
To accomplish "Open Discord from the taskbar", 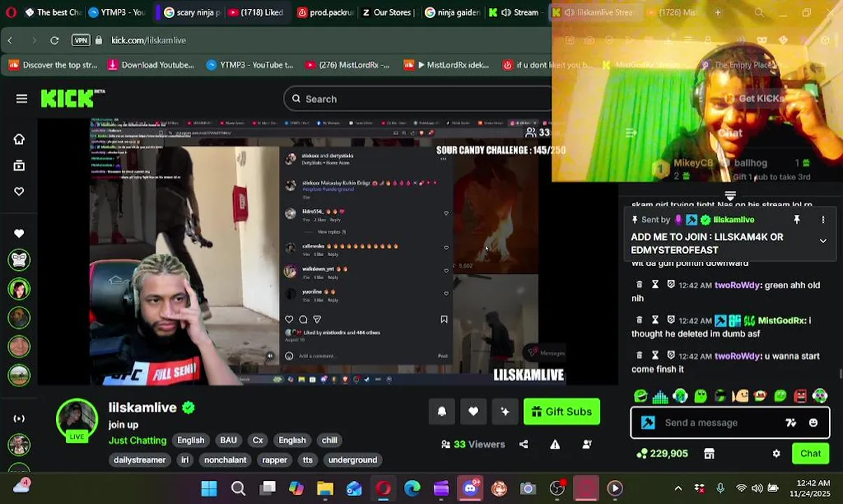I will (x=471, y=488).
